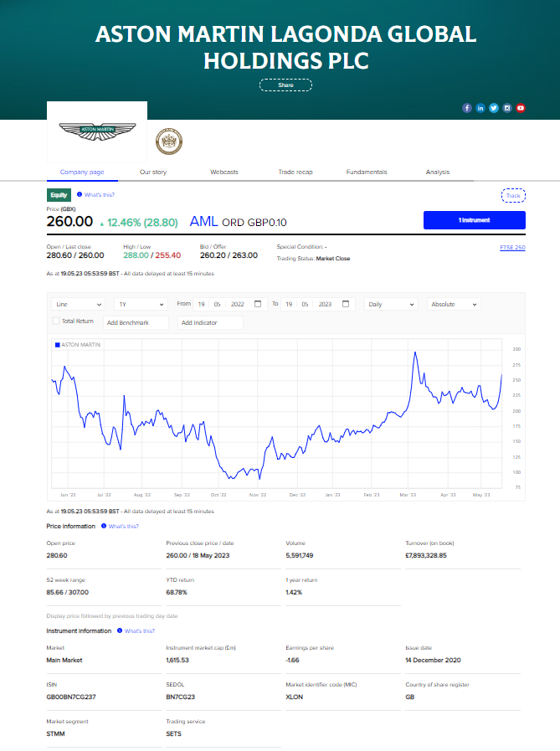Click the Trading service value SETS
Image resolution: width=560 pixels, height=751 pixels.
point(174,733)
